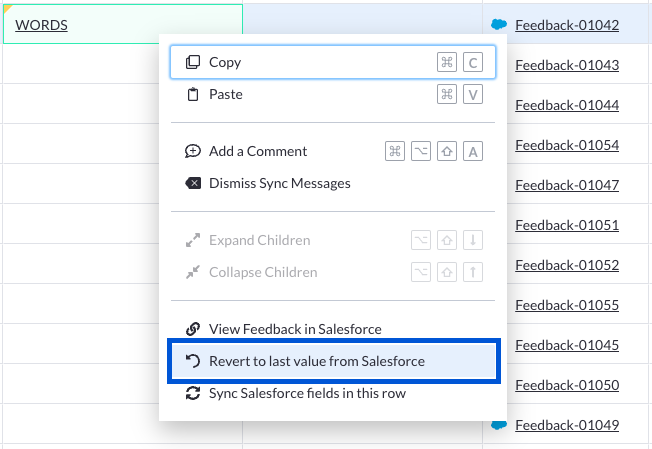Click the Paste clipboard icon
652x449 pixels.
(193, 94)
